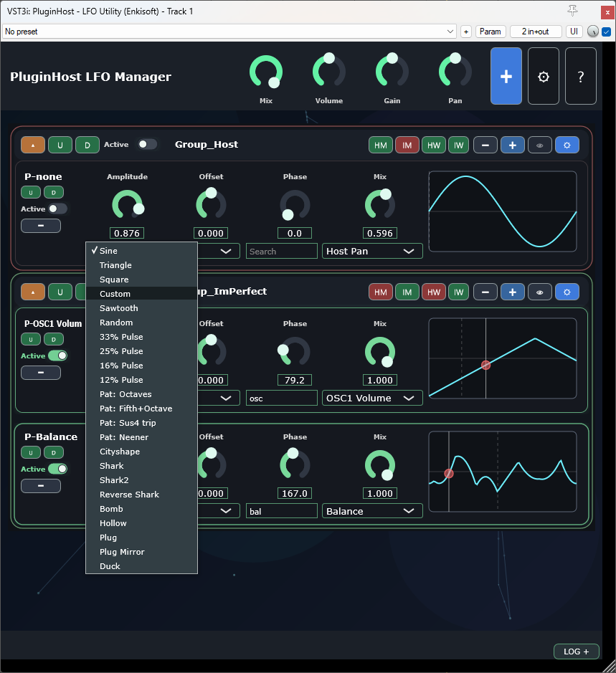Remove P-none with minus button
616x673 pixels.
point(41,226)
